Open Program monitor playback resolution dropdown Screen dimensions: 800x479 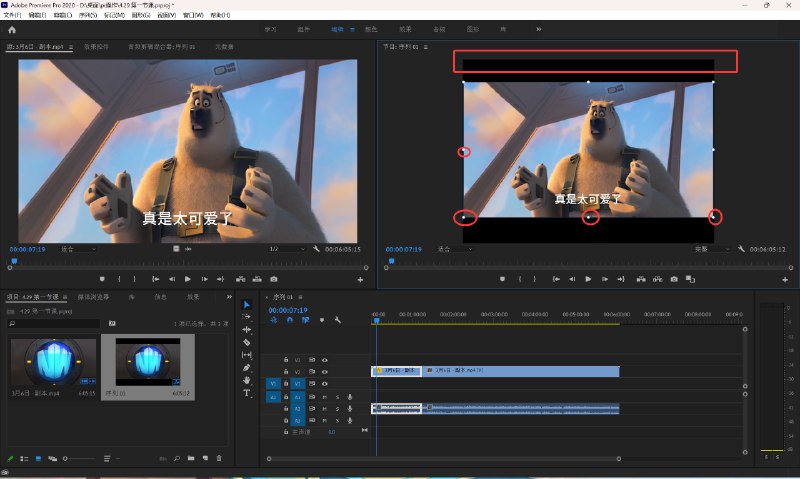coord(713,248)
